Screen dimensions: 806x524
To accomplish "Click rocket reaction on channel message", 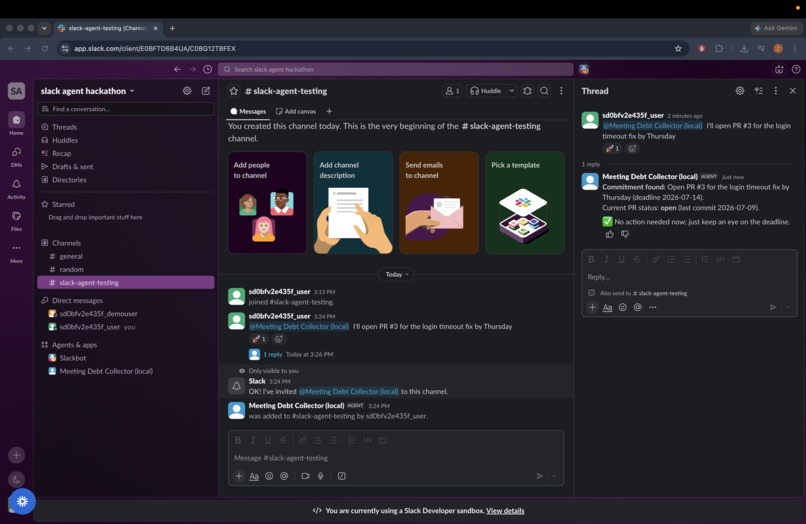I will click(259, 339).
